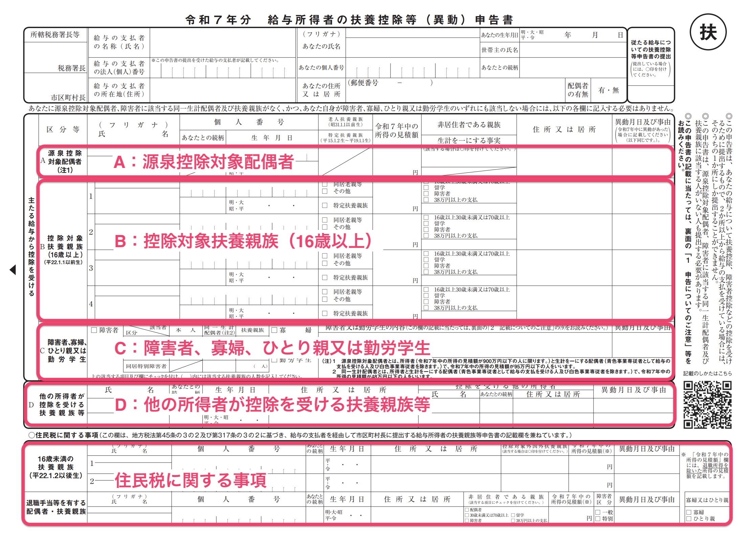Click the 異動月日及び事由 cell for row 4

[x=642, y=302]
